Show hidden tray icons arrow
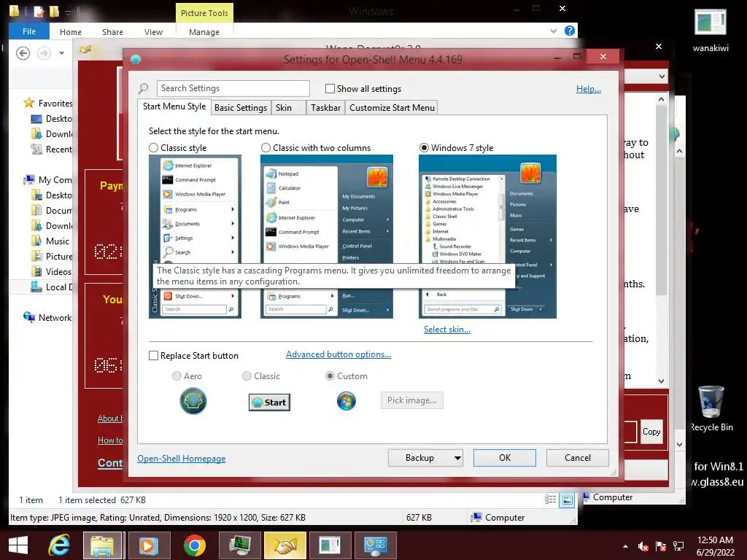The height and width of the screenshot is (560, 747). pos(625,546)
